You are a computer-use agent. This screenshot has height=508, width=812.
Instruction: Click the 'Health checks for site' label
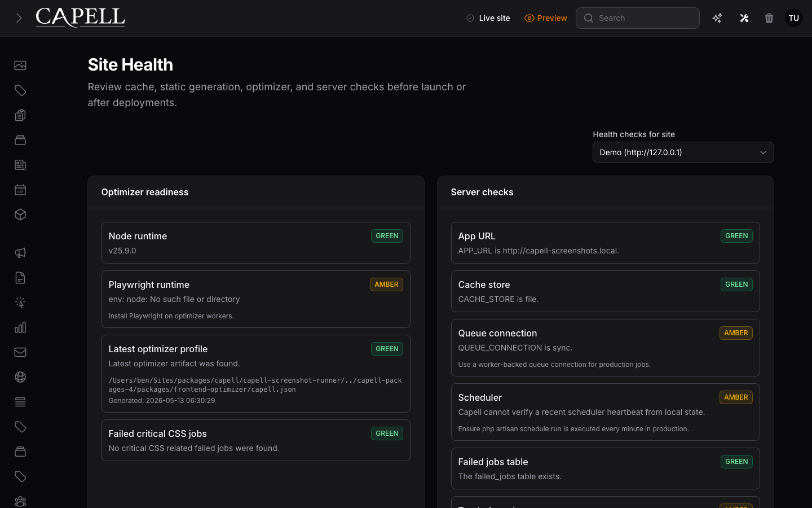click(634, 134)
